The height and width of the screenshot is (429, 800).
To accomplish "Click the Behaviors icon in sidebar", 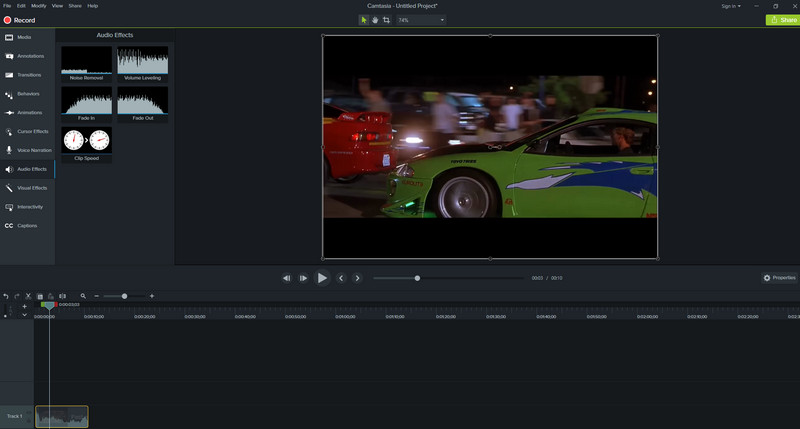I will tap(9, 94).
